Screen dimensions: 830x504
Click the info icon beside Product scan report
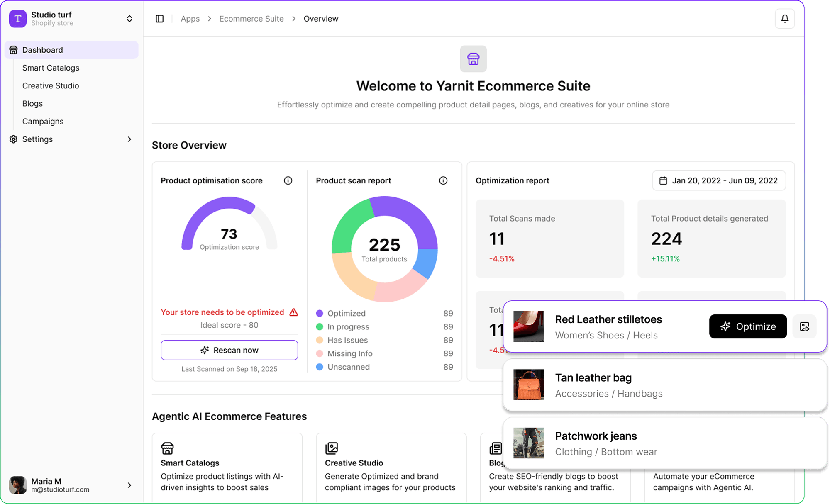(x=443, y=180)
